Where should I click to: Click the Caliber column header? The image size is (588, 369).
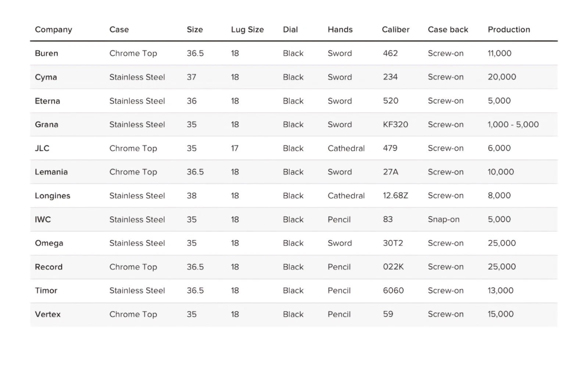point(395,30)
